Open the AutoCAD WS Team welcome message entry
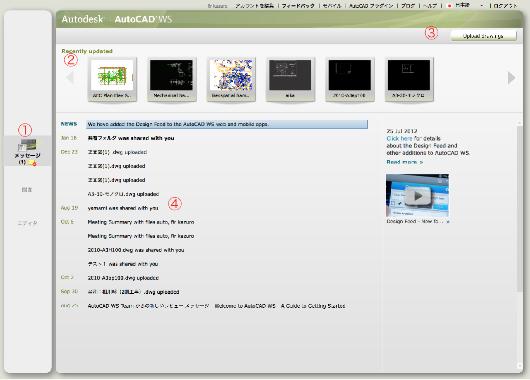The image size is (530, 380). 216,306
